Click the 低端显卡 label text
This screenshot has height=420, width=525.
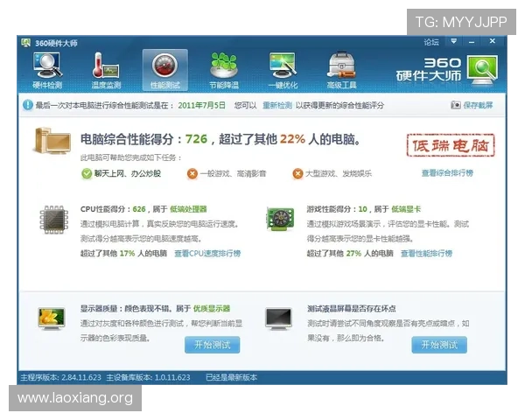(x=406, y=209)
